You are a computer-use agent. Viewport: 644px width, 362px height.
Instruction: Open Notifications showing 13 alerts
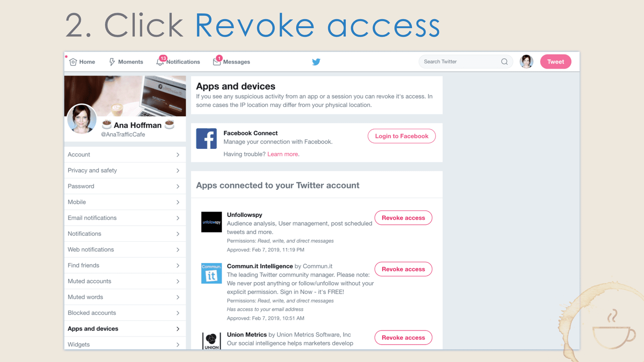click(x=178, y=62)
